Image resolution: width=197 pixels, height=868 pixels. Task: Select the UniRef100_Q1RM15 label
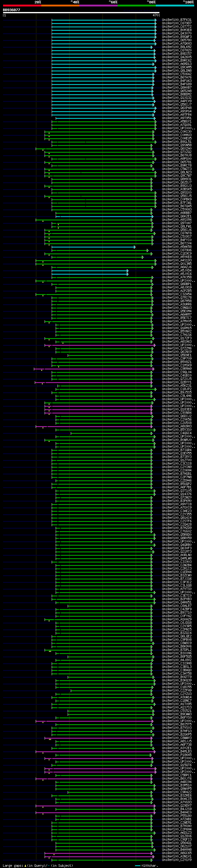(x=177, y=328)
